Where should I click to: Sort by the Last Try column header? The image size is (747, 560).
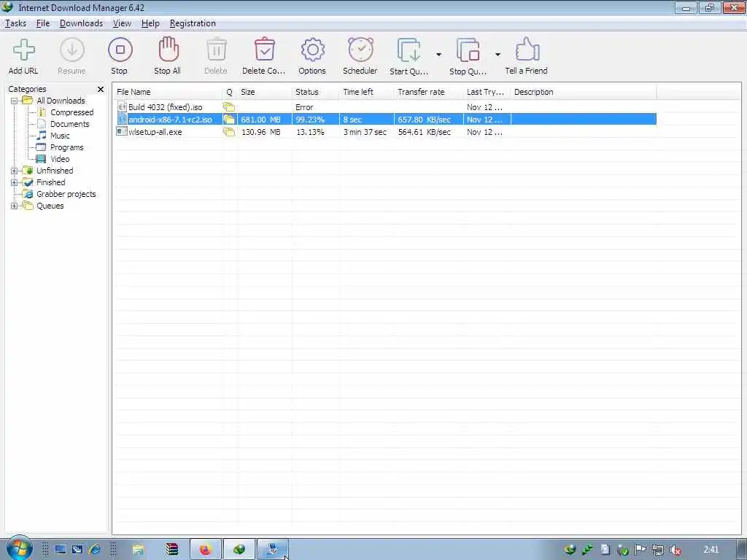click(487, 92)
